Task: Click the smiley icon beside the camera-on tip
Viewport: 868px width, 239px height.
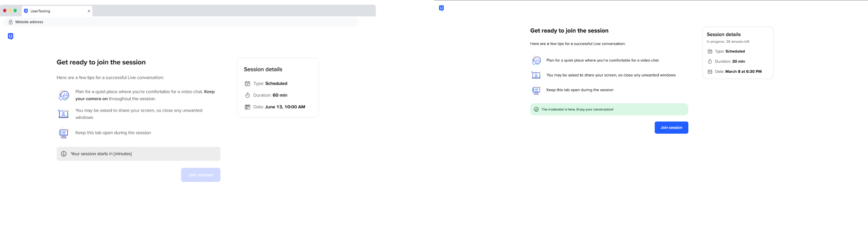Action: [64, 96]
